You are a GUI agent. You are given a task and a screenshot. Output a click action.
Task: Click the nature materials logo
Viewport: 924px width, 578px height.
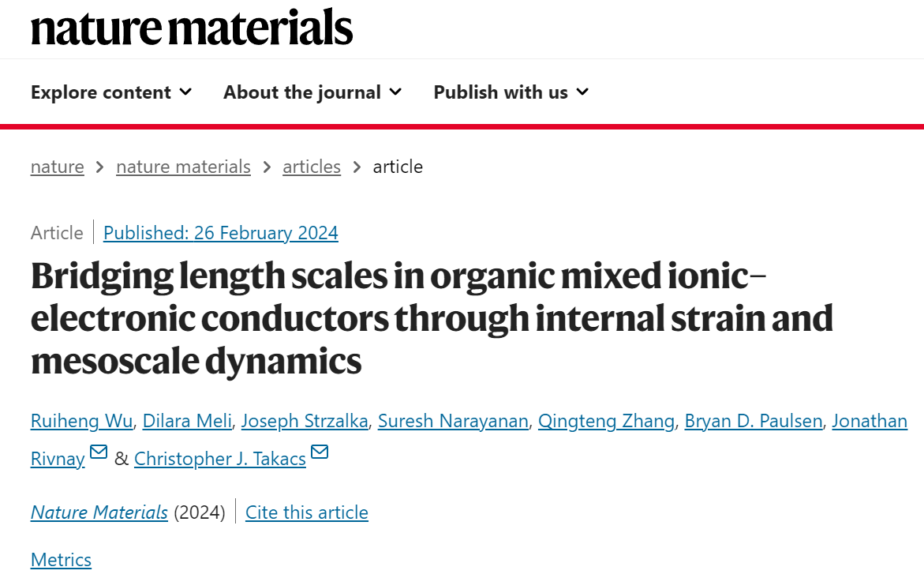click(x=192, y=27)
